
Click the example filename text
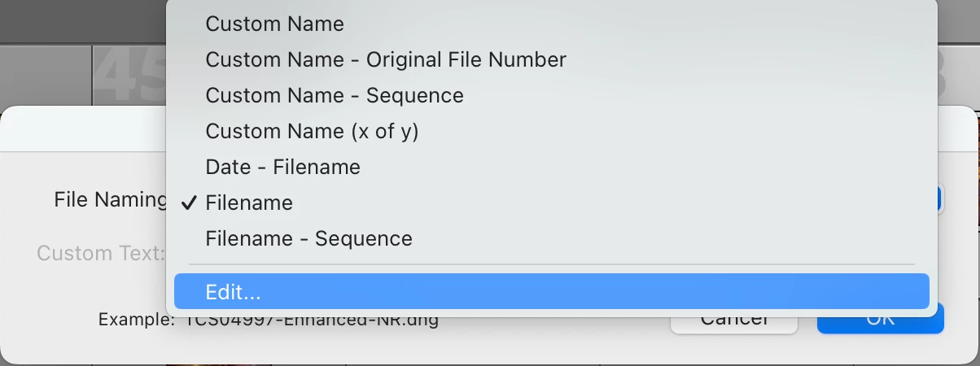click(x=311, y=320)
